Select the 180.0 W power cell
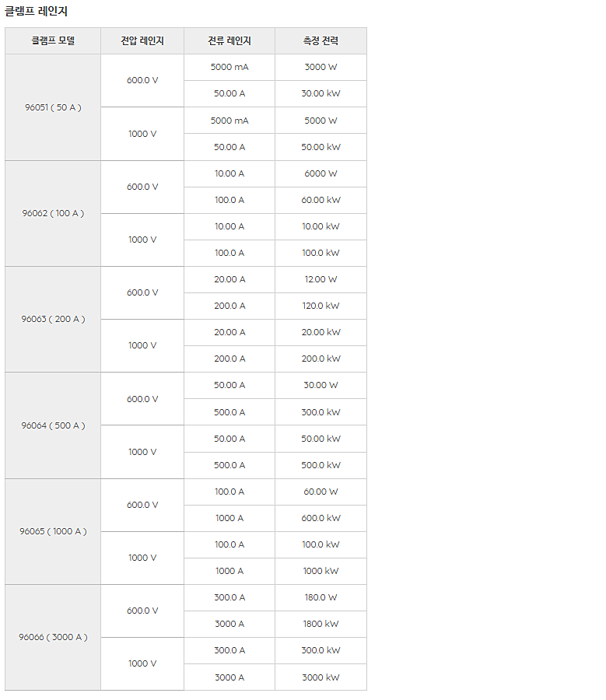The image size is (606, 700). [x=321, y=598]
